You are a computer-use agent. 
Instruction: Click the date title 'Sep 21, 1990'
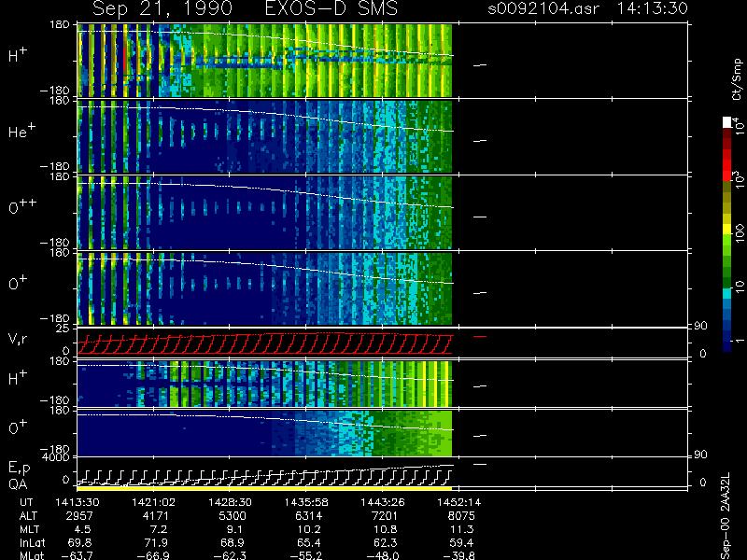click(x=162, y=8)
